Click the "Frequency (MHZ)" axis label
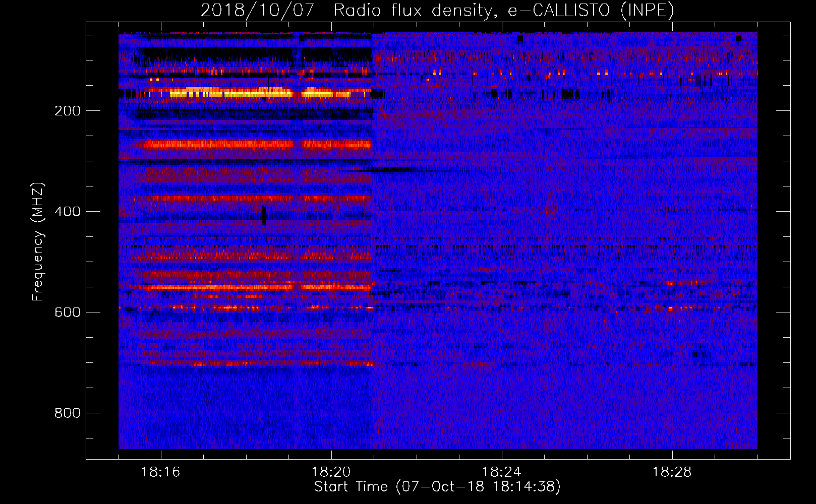The image size is (816, 504). click(37, 242)
